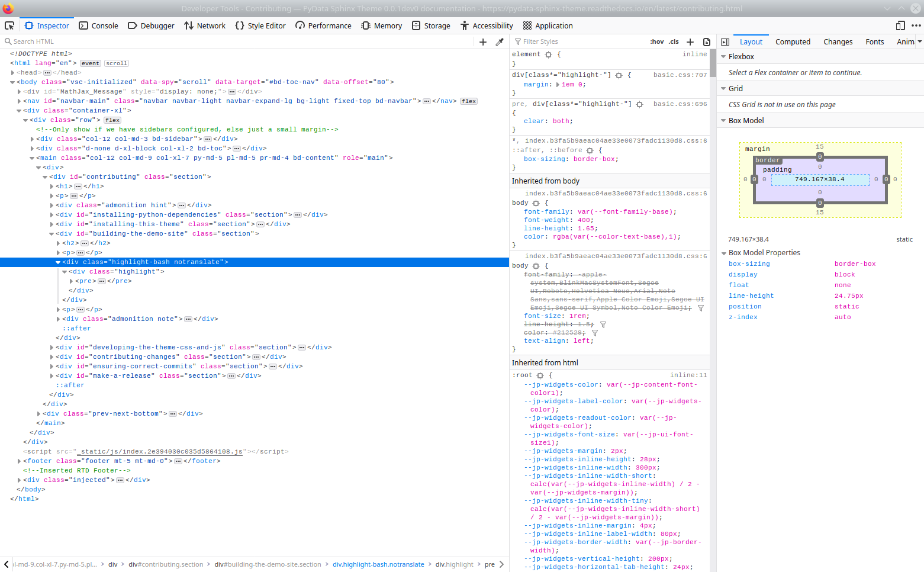Toggle the 3-pane inspector layout icon
The image size is (924, 572).
click(725, 41)
